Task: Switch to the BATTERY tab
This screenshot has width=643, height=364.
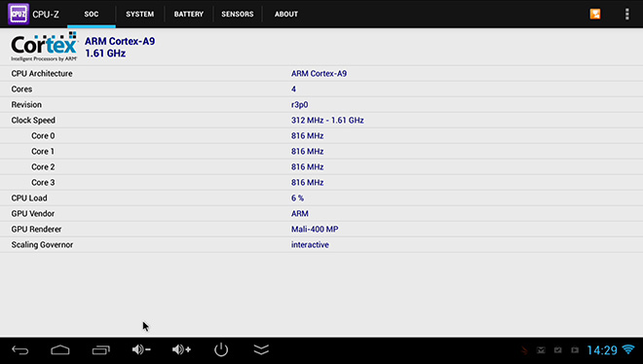Action: [189, 14]
